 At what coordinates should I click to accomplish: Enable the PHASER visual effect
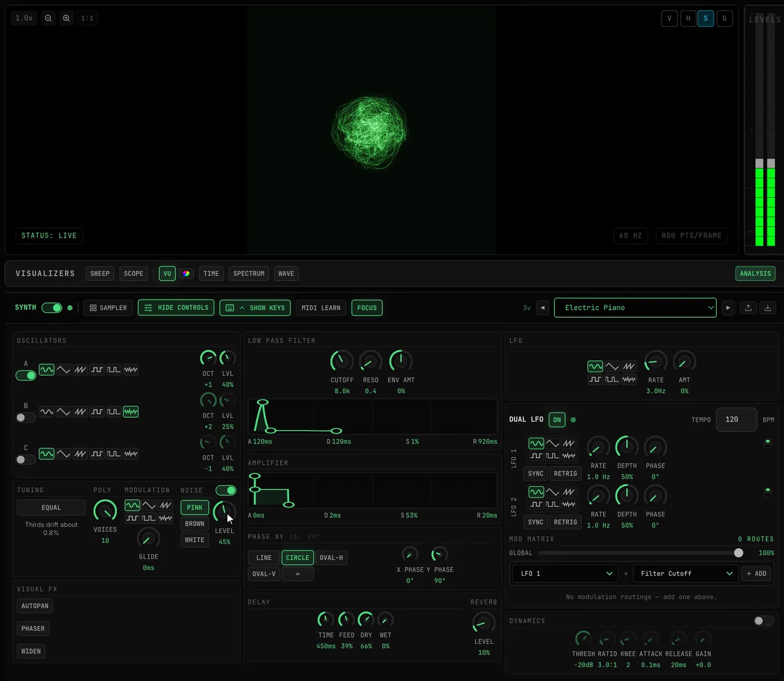pos(33,629)
